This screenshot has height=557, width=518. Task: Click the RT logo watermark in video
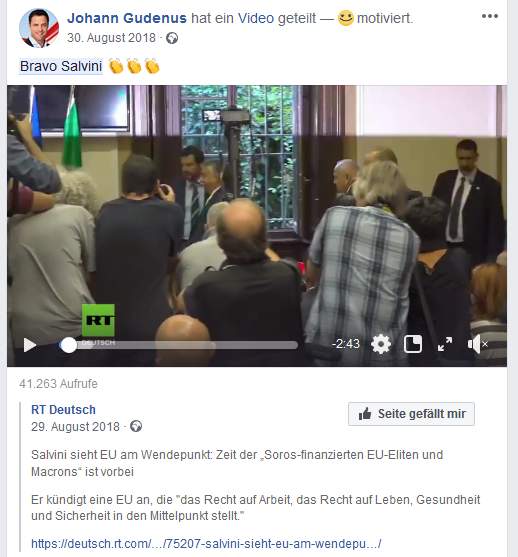(x=98, y=320)
